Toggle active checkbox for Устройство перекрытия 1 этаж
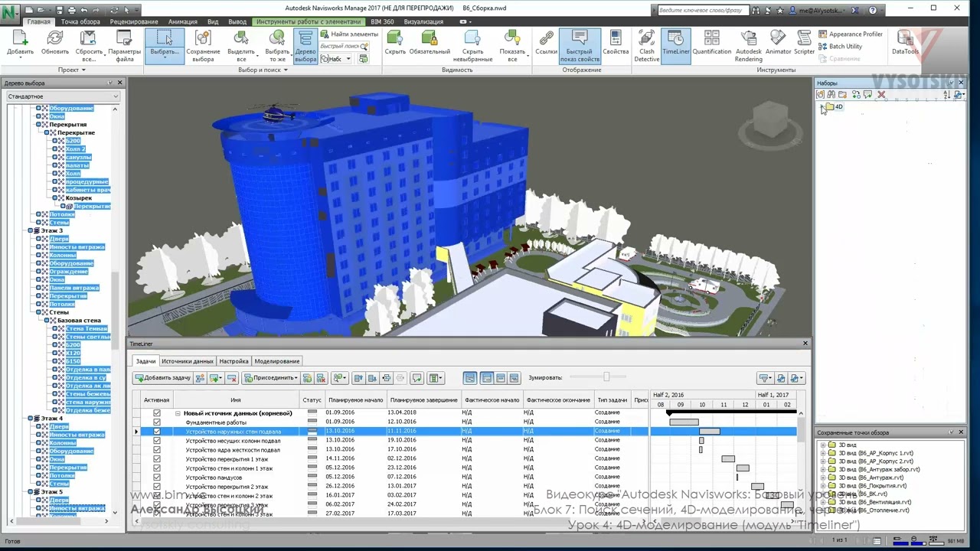The height and width of the screenshot is (551, 980). (157, 458)
